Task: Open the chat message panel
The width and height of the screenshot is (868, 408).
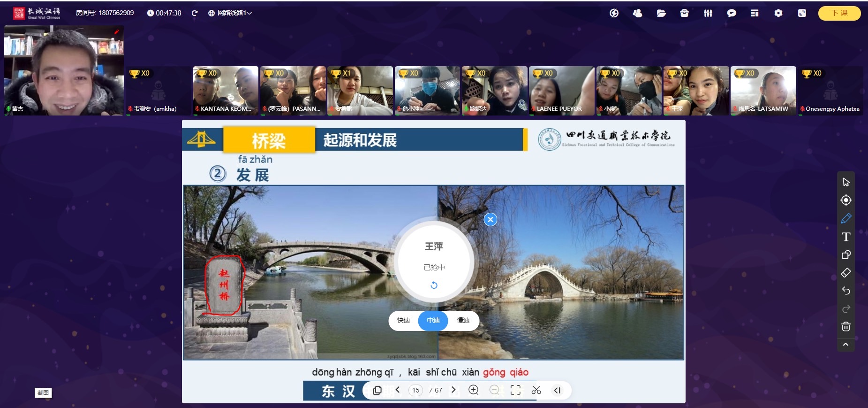Action: click(x=731, y=13)
